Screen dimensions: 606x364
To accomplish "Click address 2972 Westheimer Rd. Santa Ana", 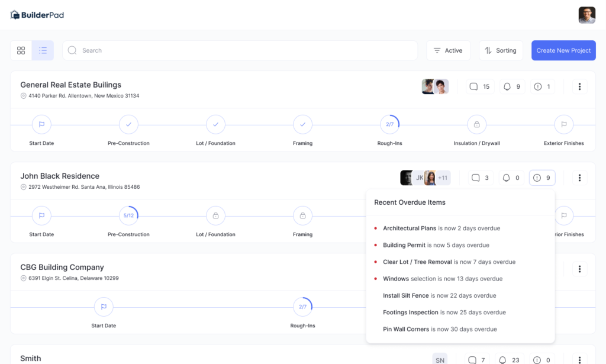I will [x=84, y=187].
